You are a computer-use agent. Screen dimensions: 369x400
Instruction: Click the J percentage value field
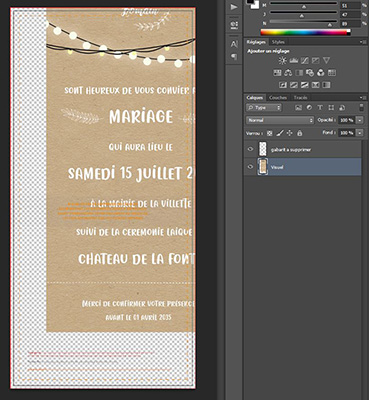click(350, 15)
